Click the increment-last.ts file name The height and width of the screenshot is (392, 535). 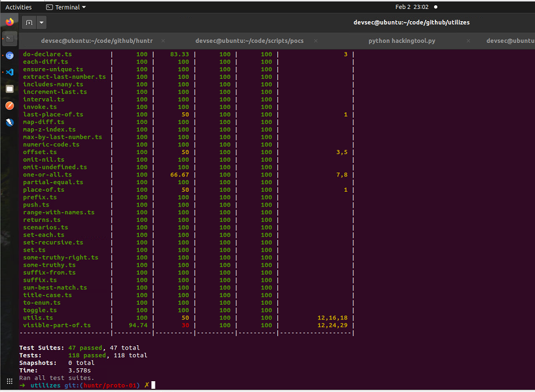[x=55, y=92]
